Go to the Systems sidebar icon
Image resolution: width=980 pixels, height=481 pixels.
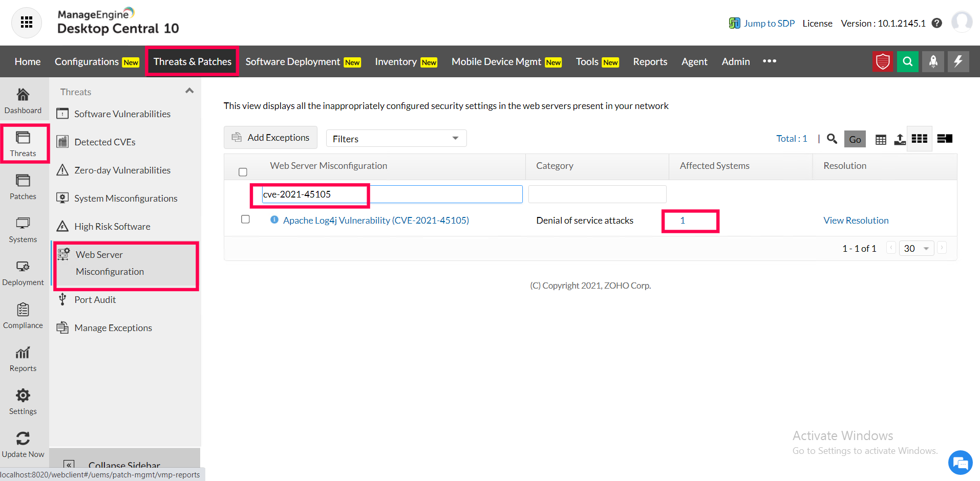23,224
